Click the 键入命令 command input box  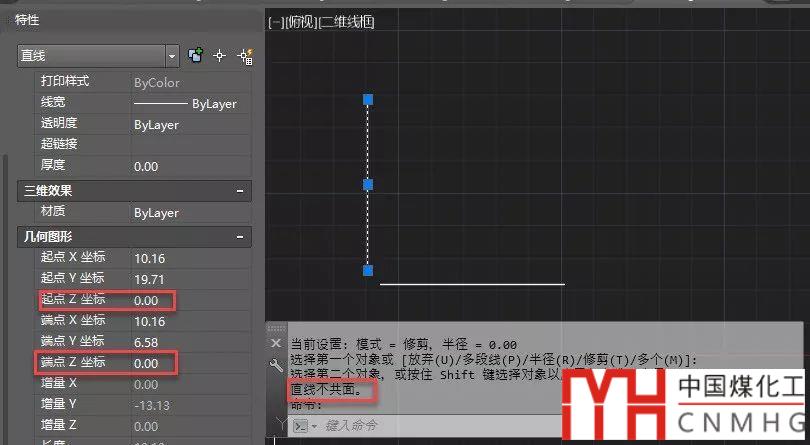click(x=400, y=426)
